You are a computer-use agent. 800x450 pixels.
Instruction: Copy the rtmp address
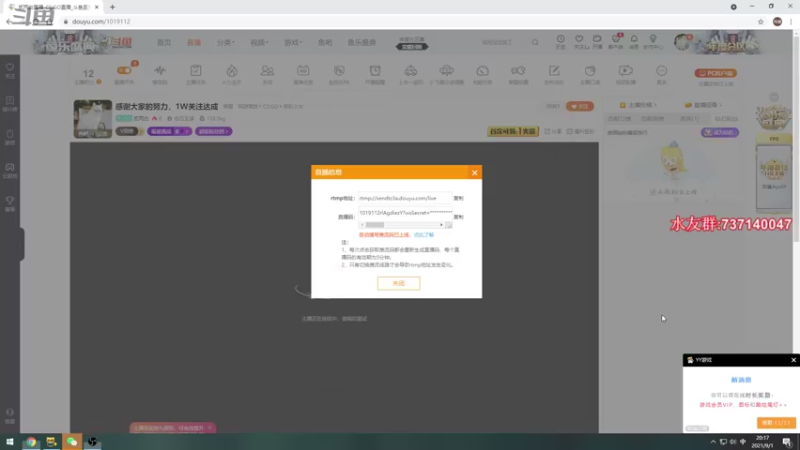tap(458, 198)
